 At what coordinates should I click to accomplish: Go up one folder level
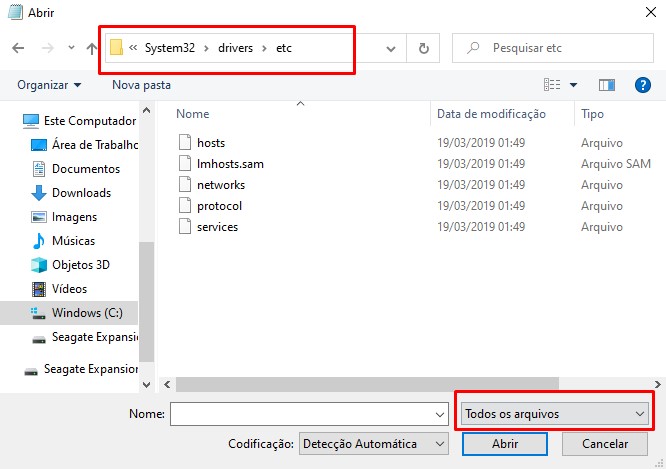91,48
